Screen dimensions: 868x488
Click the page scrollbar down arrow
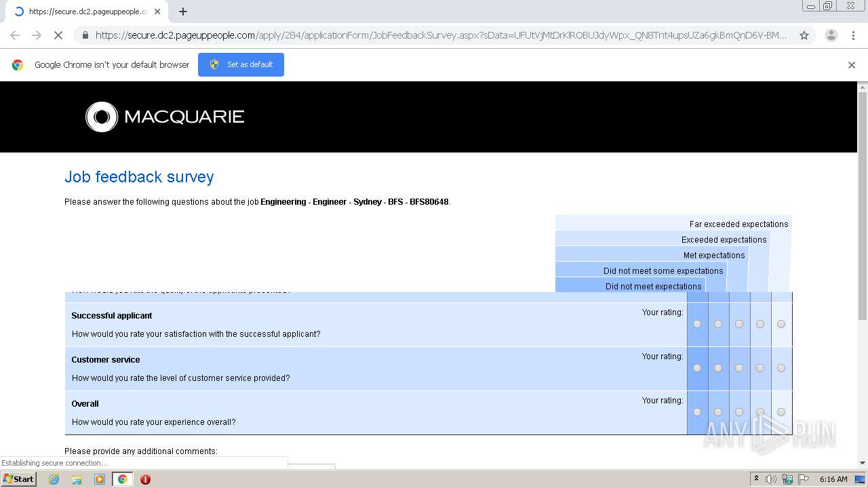pos(863,463)
